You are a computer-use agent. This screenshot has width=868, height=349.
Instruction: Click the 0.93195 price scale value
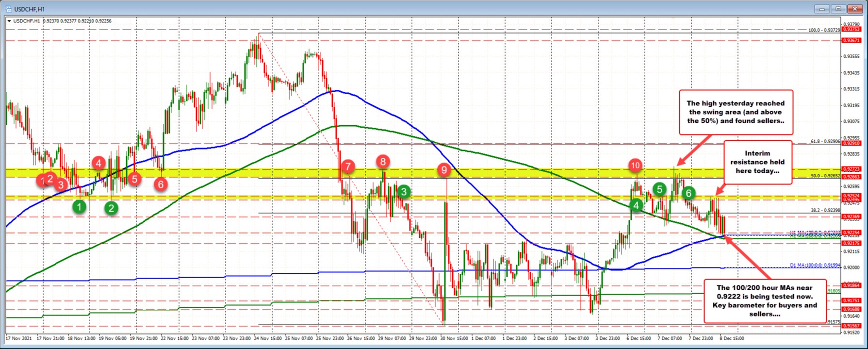tap(851, 105)
